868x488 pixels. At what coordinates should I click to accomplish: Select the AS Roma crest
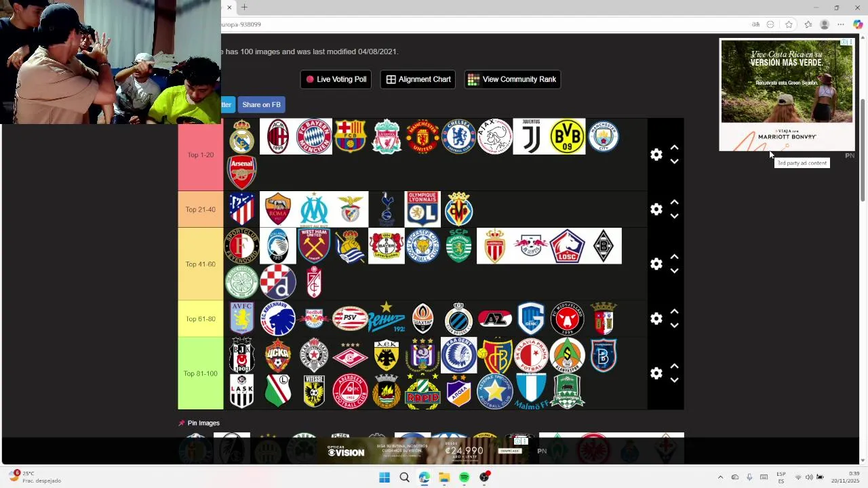pyautogui.click(x=278, y=209)
